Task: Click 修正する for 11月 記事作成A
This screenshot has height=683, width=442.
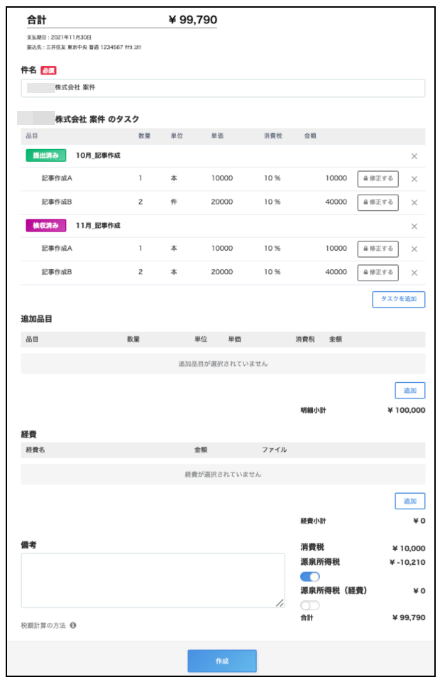Action: [x=378, y=249]
